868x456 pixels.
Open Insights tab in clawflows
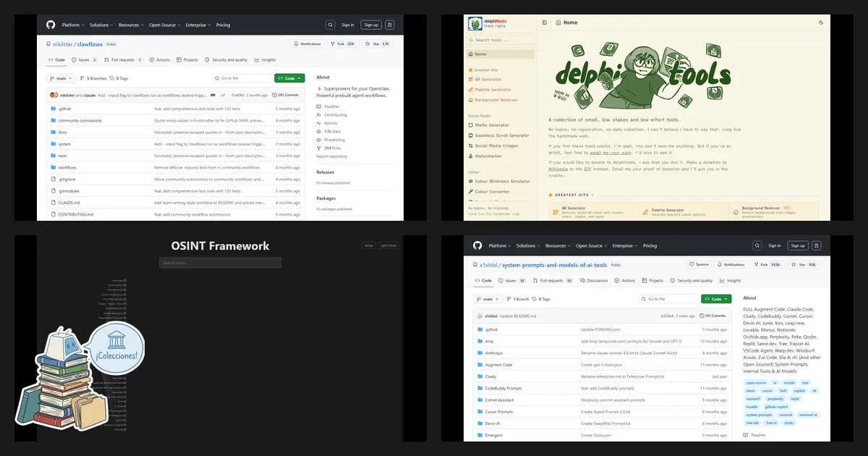265,60
